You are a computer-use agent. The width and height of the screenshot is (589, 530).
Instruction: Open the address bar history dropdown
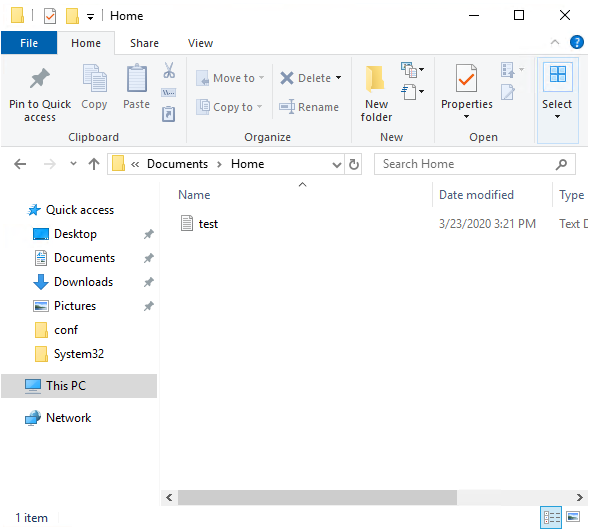[337, 165]
